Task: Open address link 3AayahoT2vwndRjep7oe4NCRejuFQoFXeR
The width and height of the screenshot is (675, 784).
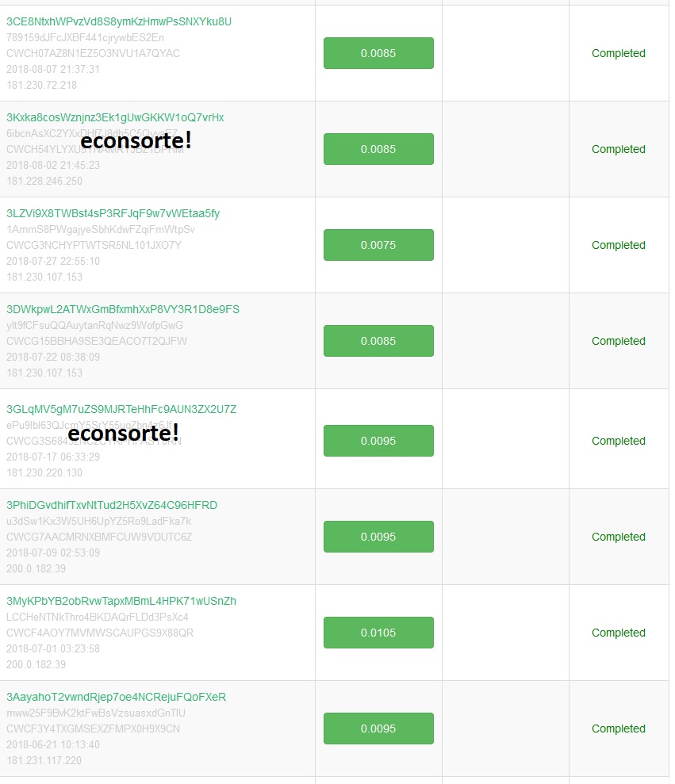Action: coord(116,697)
